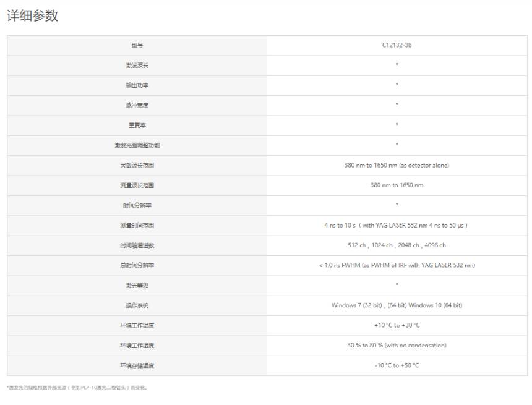Viewport: 532px width, 405px height.
Task: Select the model number C12132-38 cell
Action: tap(397, 45)
